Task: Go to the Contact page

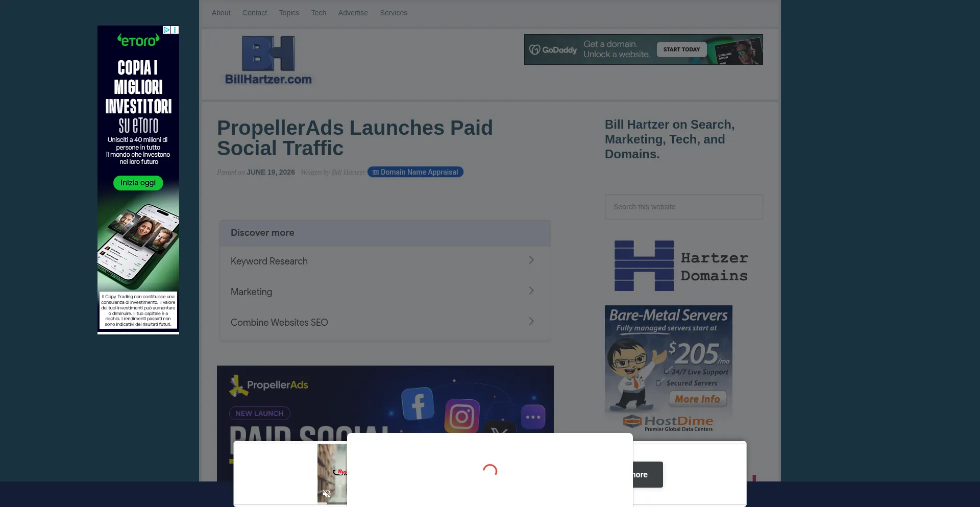Action: click(255, 13)
